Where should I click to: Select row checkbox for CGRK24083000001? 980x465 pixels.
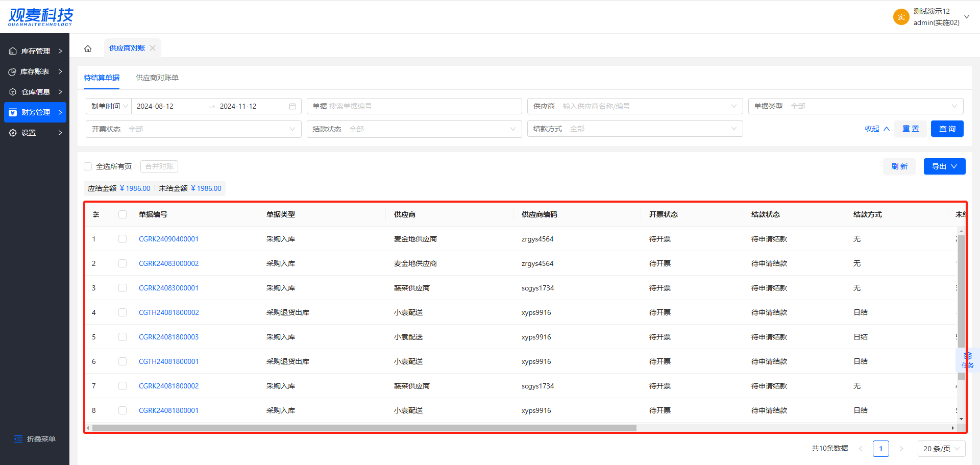122,288
